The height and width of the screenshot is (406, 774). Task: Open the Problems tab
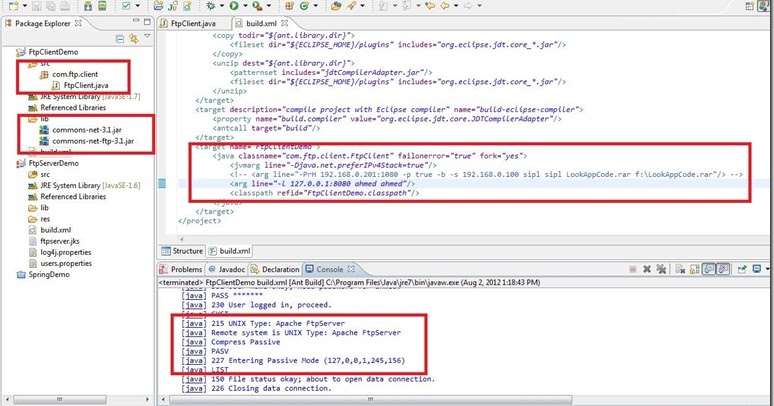(186, 269)
